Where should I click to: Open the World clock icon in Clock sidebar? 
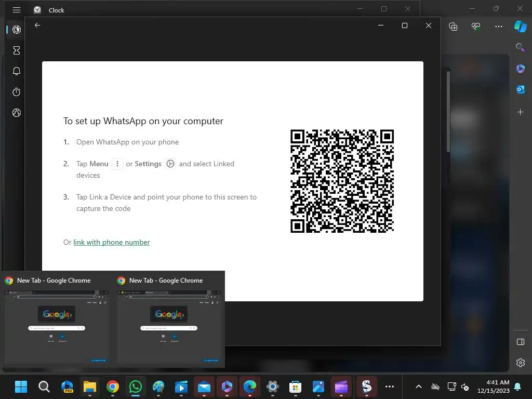click(x=16, y=113)
